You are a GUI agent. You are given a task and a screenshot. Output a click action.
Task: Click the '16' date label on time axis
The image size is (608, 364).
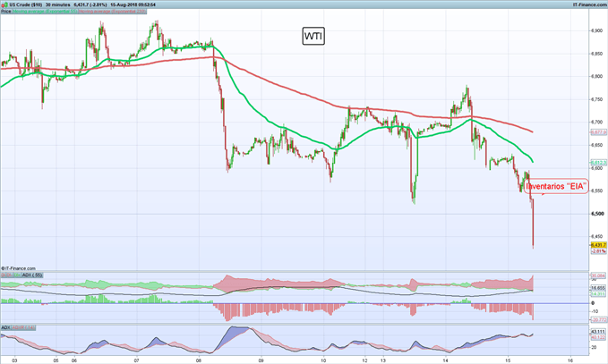click(570, 360)
